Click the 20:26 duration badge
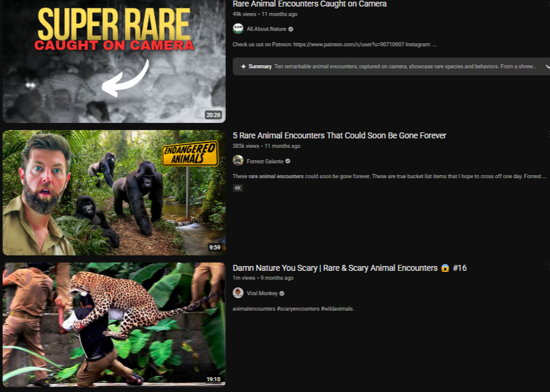The image size is (550, 392). pos(213,115)
